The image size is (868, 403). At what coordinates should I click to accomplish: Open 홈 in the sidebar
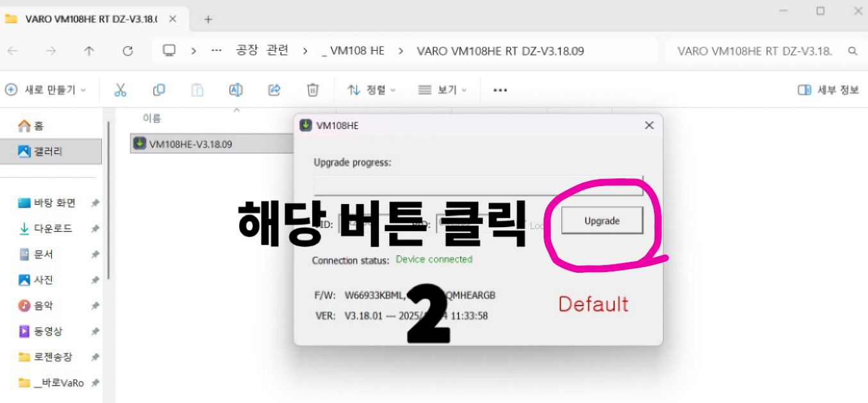click(x=51, y=126)
